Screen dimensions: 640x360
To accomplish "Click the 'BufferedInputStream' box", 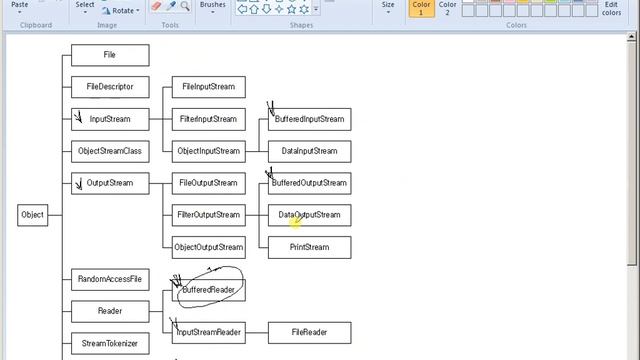I will 309,119.
